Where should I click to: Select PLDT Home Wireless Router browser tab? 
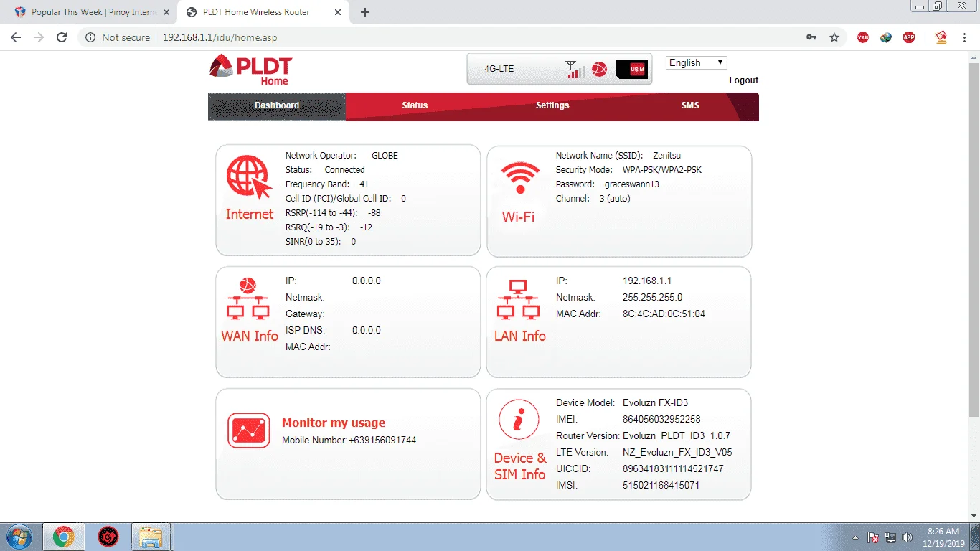pyautogui.click(x=265, y=12)
